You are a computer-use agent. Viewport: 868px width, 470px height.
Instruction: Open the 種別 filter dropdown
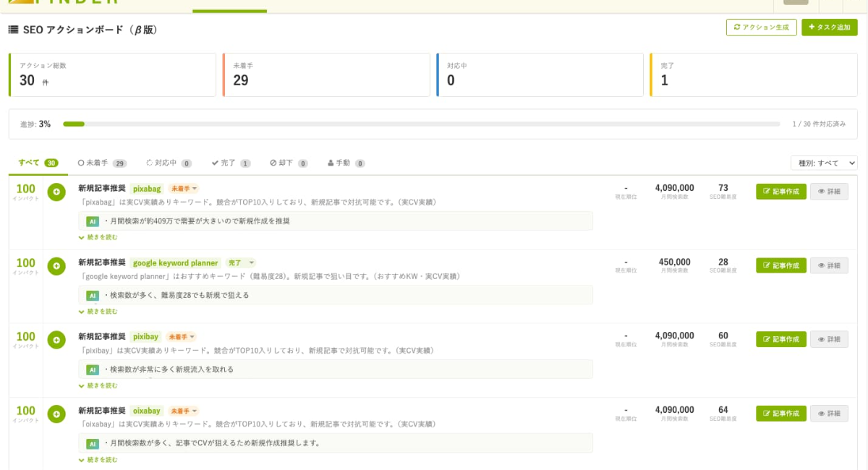click(x=823, y=163)
